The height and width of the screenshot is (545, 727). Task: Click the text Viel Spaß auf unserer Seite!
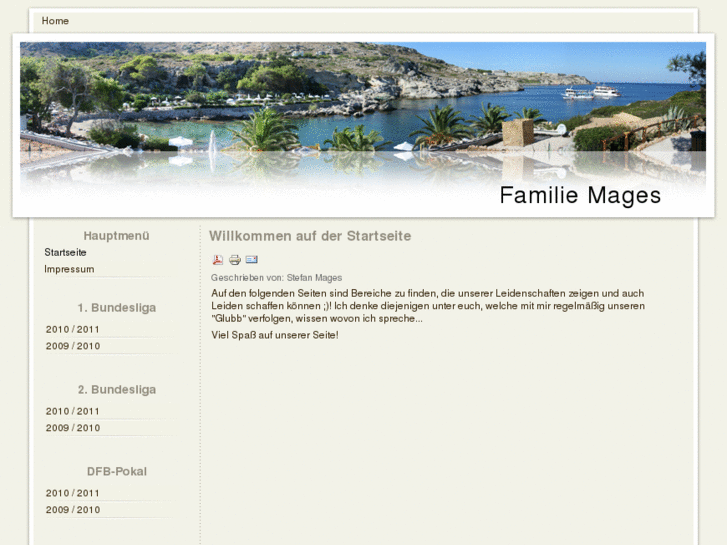pyautogui.click(x=275, y=335)
